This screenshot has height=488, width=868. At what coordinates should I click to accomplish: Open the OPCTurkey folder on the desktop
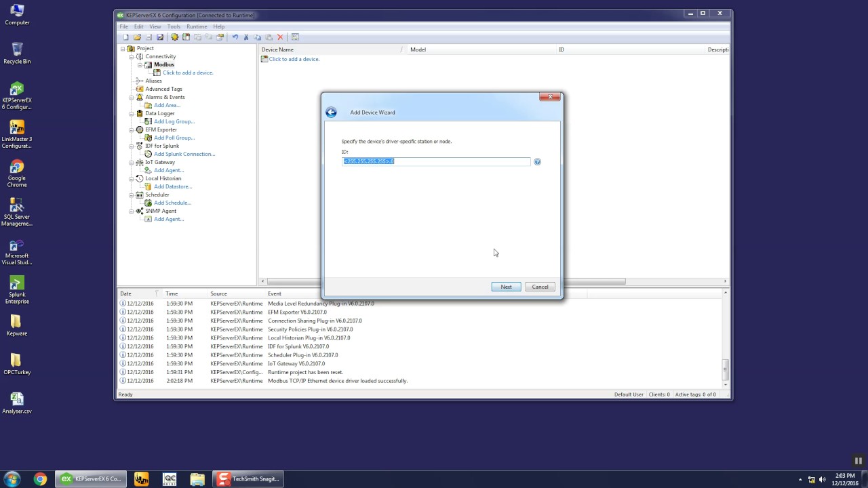pos(17,364)
